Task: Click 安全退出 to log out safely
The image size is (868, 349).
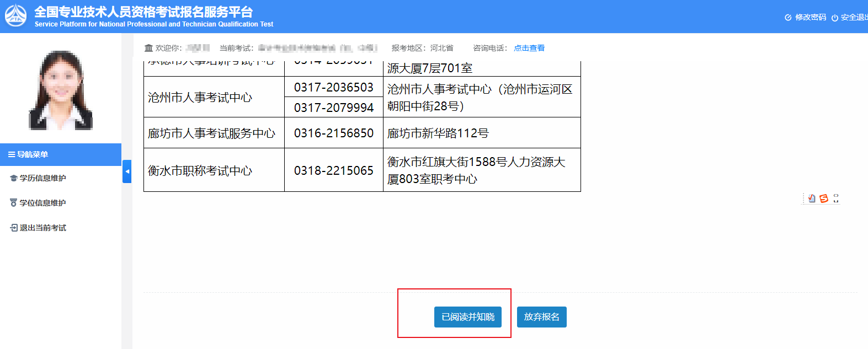Action: (x=850, y=18)
